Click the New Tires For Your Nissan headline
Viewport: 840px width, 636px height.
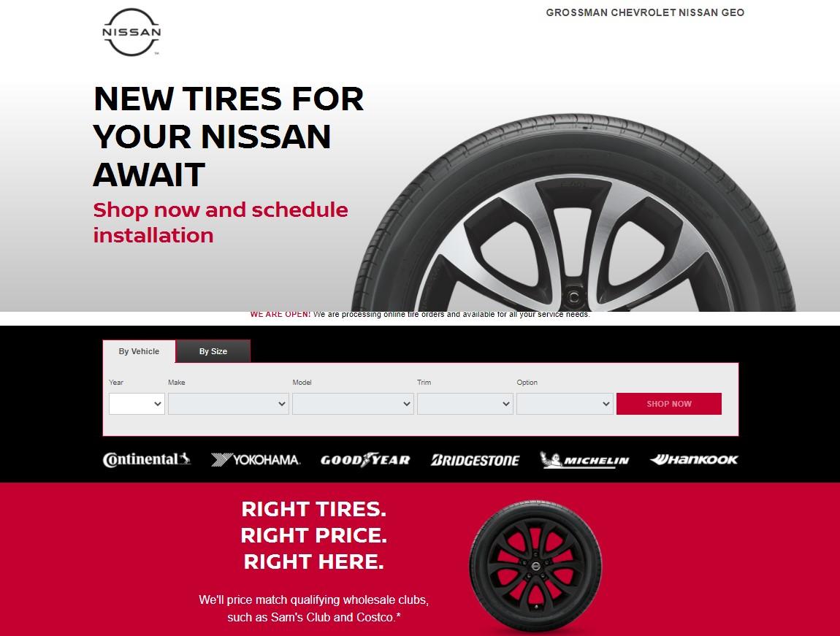[x=229, y=137]
